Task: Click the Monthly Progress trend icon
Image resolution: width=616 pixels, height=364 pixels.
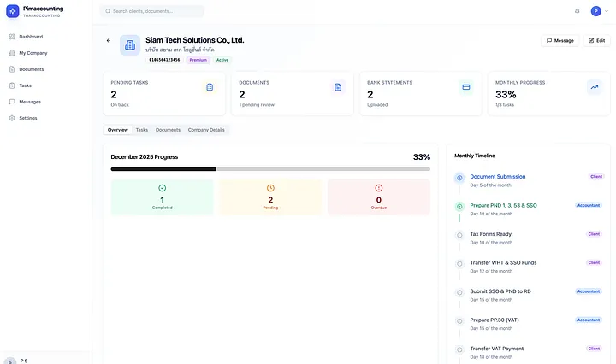Action: tap(595, 87)
